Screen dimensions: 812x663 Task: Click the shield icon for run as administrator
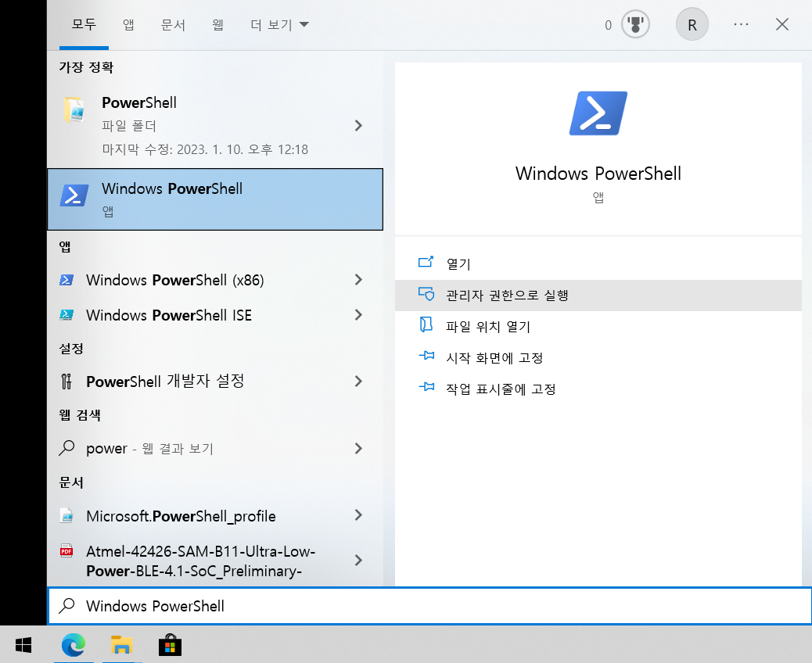pyautogui.click(x=426, y=294)
